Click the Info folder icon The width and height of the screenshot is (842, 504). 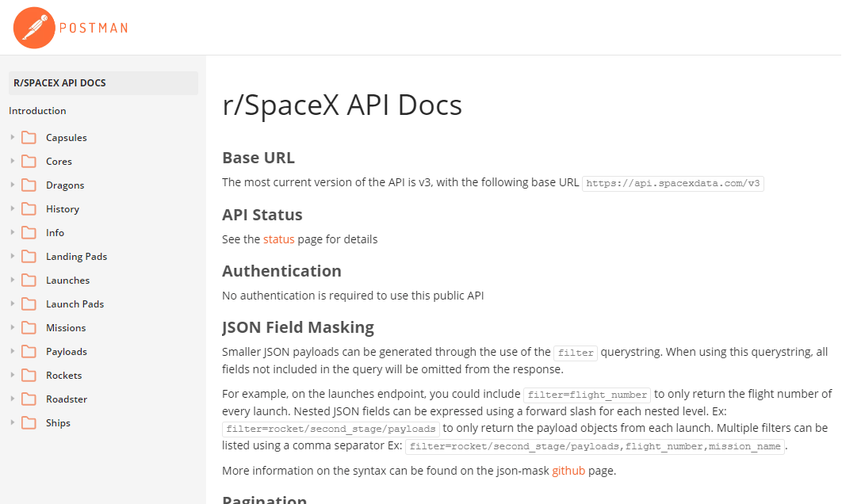29,233
